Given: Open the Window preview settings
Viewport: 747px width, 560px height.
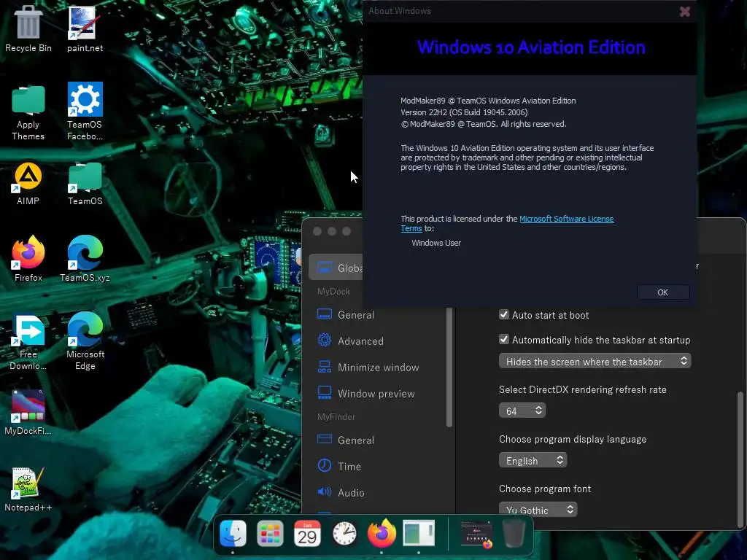Looking at the screenshot, I should (x=366, y=393).
